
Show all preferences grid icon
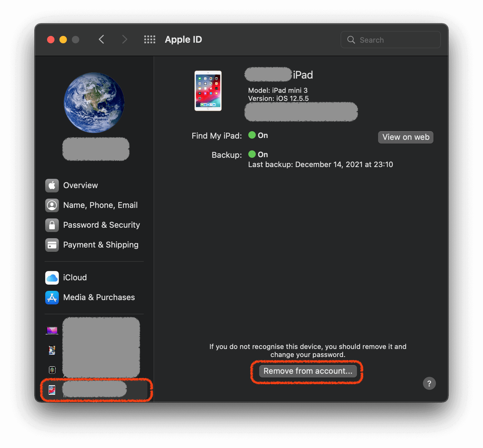tap(150, 40)
